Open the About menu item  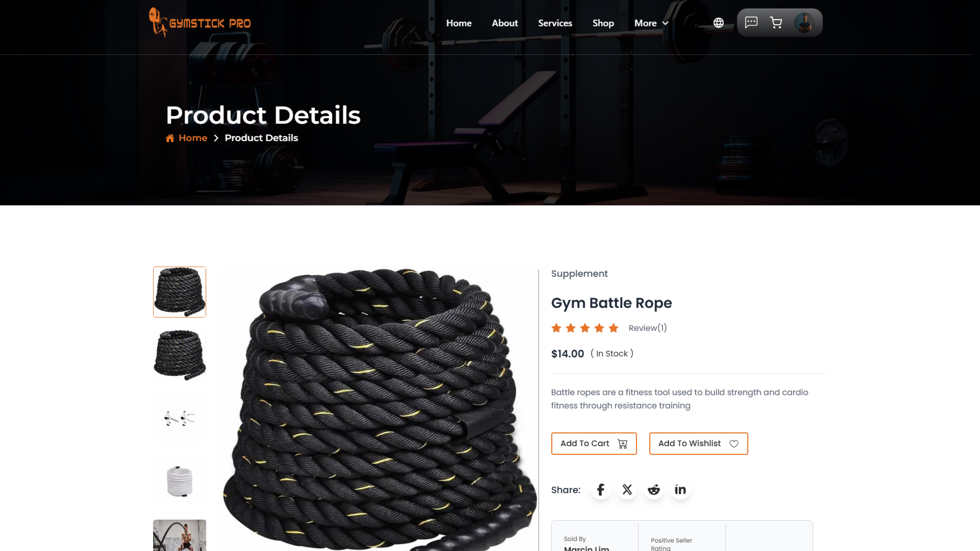click(505, 23)
